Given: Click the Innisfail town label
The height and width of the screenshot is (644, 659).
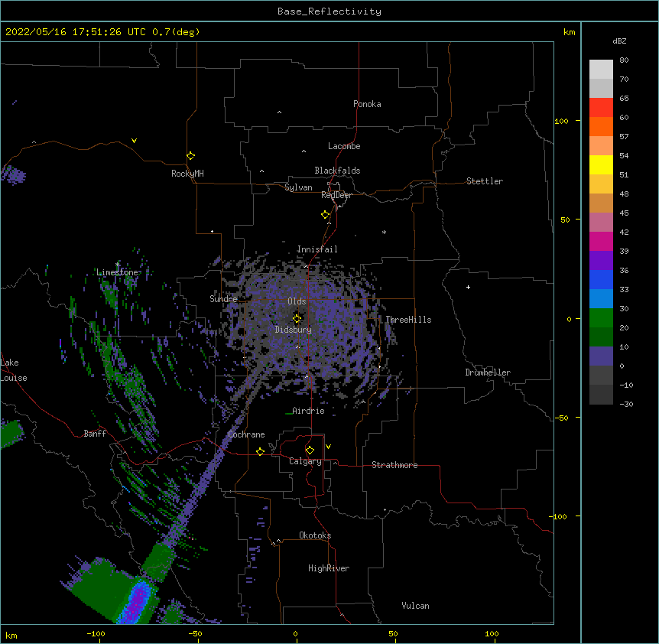Looking at the screenshot, I should (x=317, y=249).
